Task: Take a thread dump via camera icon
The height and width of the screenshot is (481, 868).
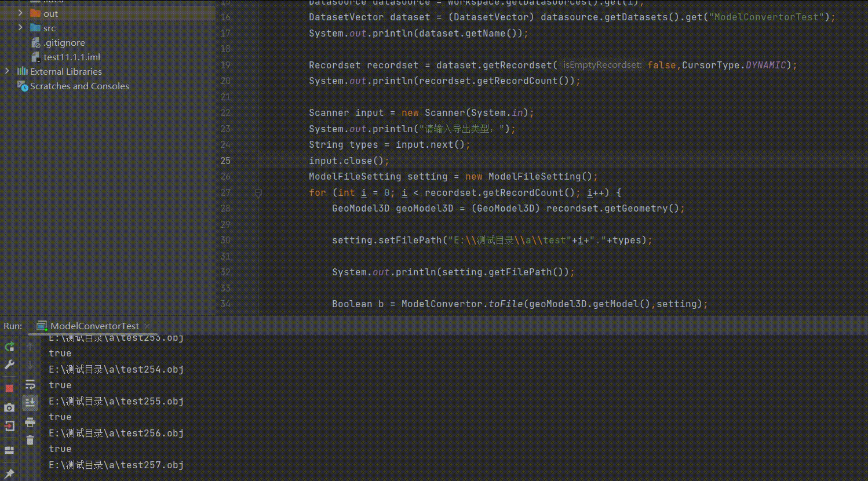Action: (9, 407)
